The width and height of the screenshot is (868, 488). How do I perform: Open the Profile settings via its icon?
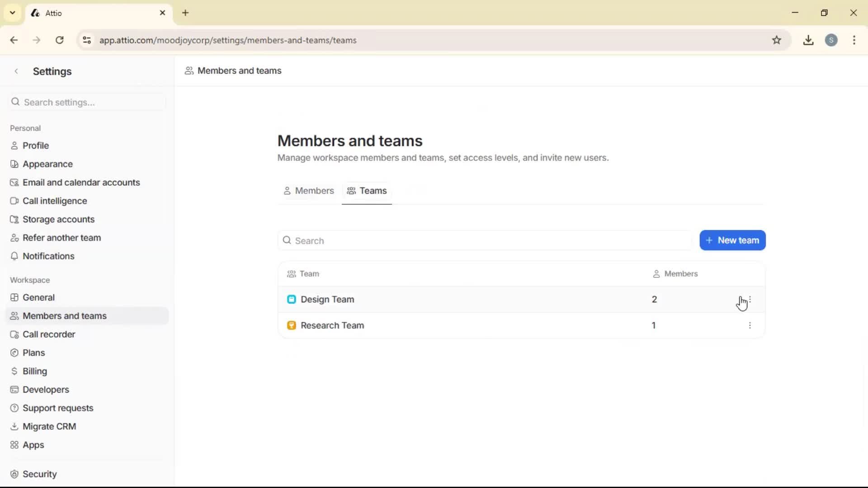pos(14,145)
